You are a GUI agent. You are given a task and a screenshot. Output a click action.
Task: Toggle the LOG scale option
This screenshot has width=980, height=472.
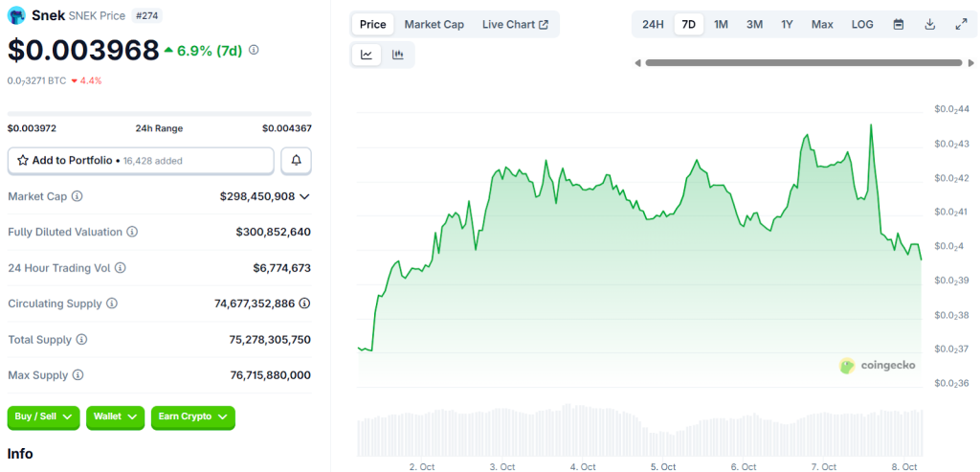tap(862, 24)
